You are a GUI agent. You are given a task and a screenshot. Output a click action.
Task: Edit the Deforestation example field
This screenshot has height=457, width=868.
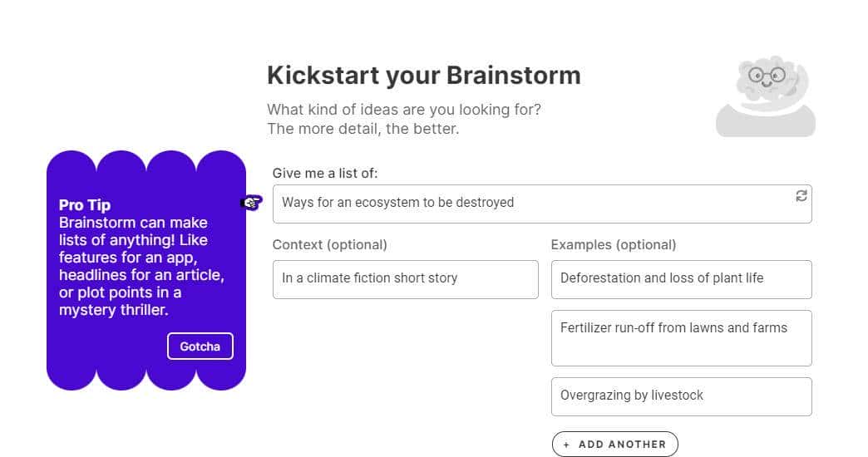coord(681,279)
